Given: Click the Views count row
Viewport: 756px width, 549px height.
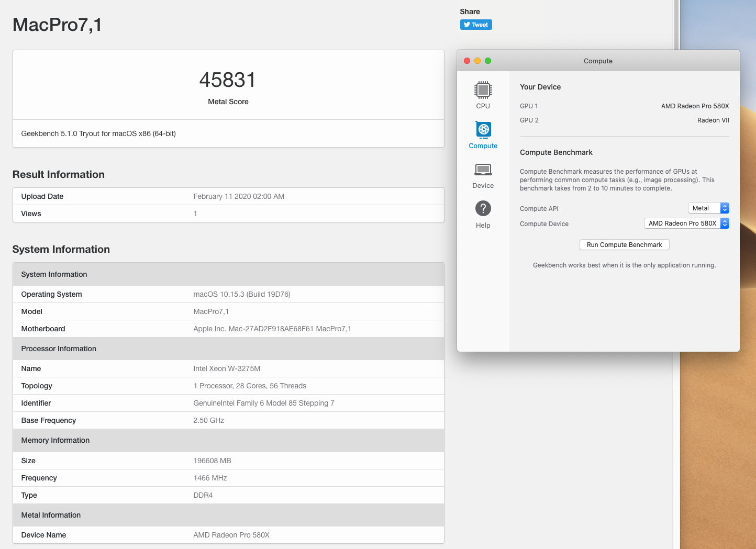Looking at the screenshot, I should 228,214.
